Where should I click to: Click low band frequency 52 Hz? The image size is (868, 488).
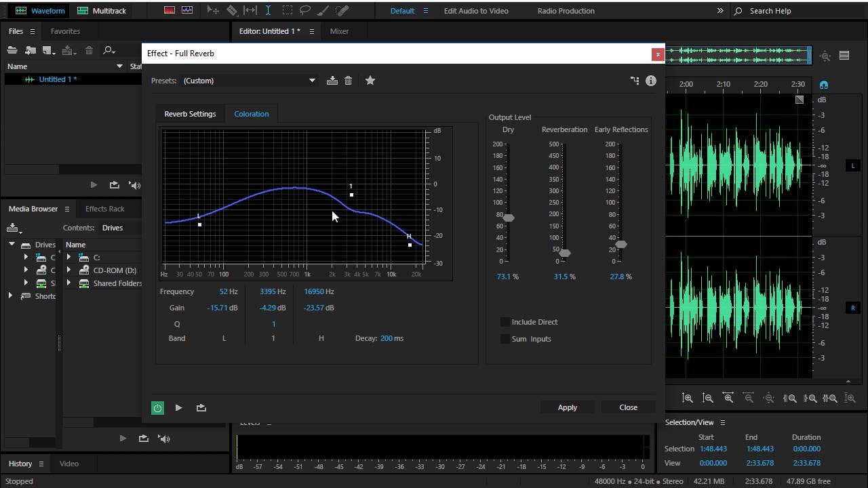pyautogui.click(x=228, y=291)
